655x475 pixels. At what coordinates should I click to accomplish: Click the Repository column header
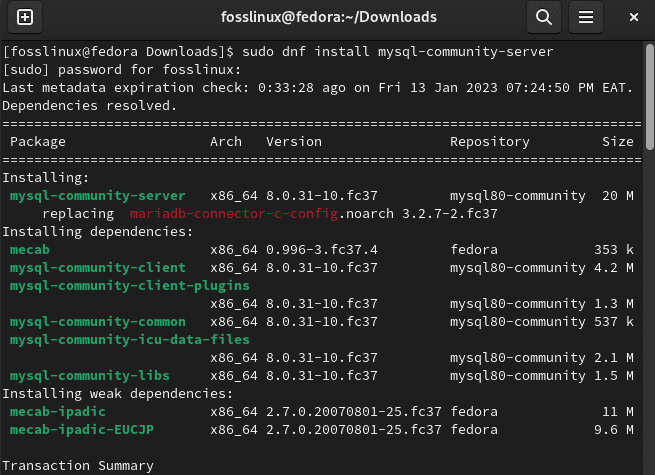coord(490,142)
